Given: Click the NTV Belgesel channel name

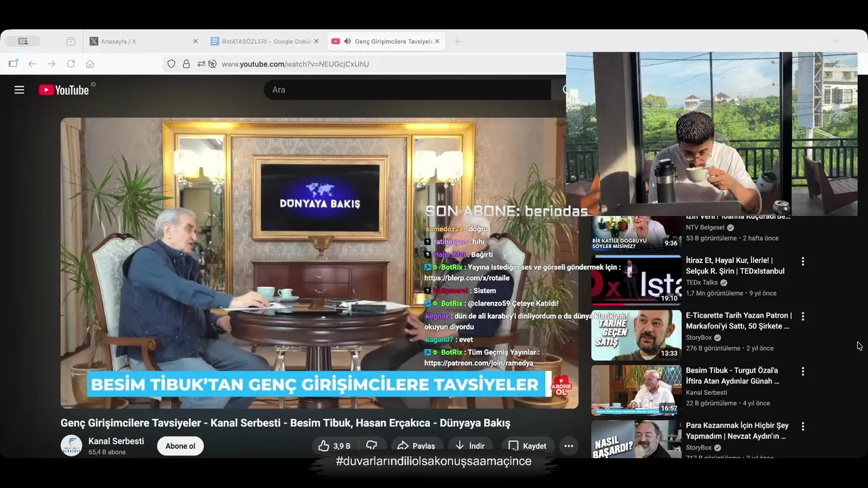Looking at the screenshot, I should (705, 228).
